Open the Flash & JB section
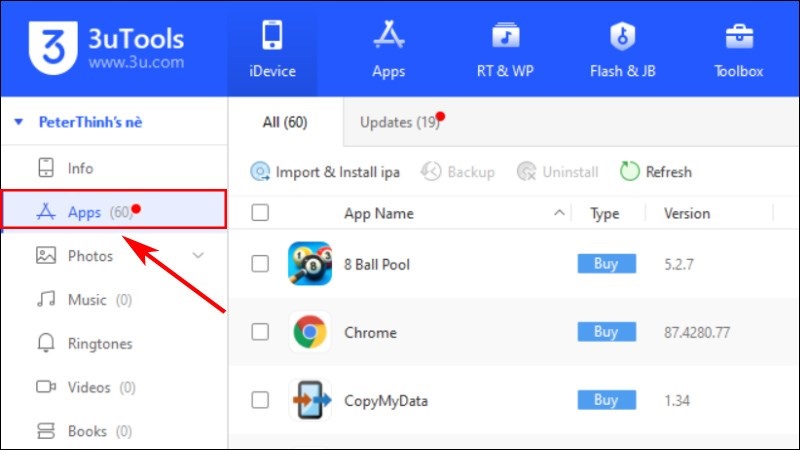The width and height of the screenshot is (800, 450). pyautogui.click(x=622, y=49)
